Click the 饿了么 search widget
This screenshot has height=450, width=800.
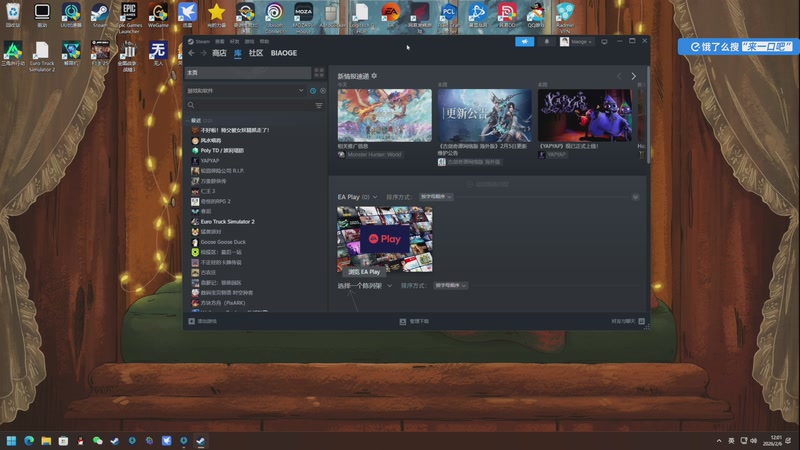point(738,46)
